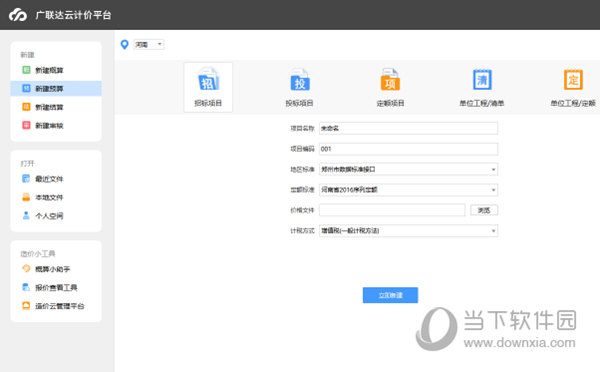
Task: Click the 新建预算 blue icon
Action: click(x=26, y=88)
